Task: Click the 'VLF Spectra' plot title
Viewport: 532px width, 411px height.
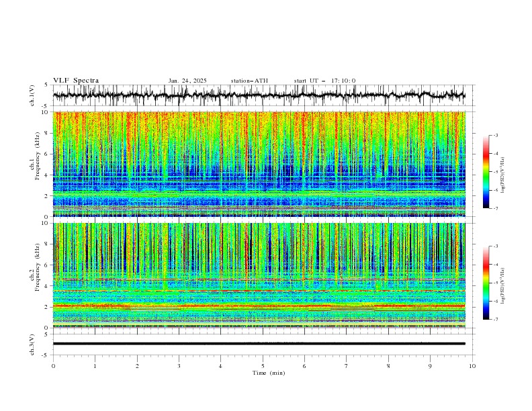Action: coord(76,81)
